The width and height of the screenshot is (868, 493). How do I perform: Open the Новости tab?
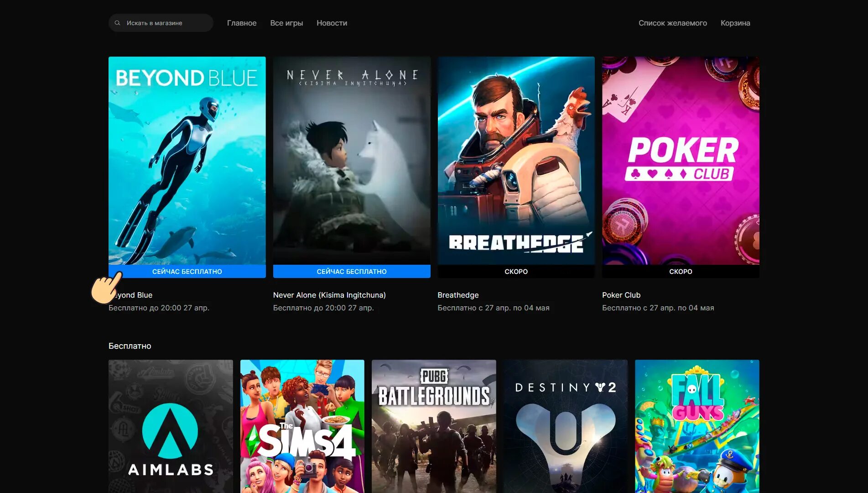tap(332, 23)
